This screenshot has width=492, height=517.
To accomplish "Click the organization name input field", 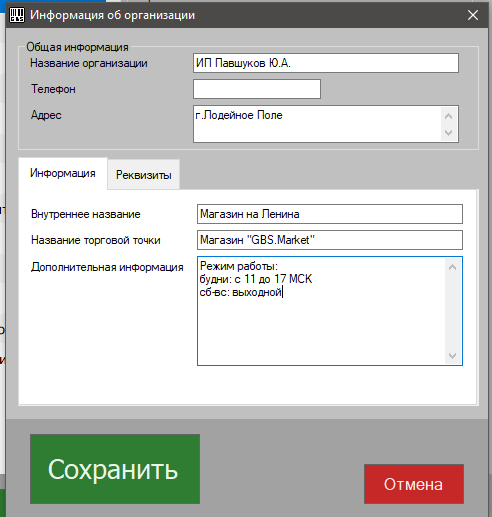I will (x=326, y=63).
